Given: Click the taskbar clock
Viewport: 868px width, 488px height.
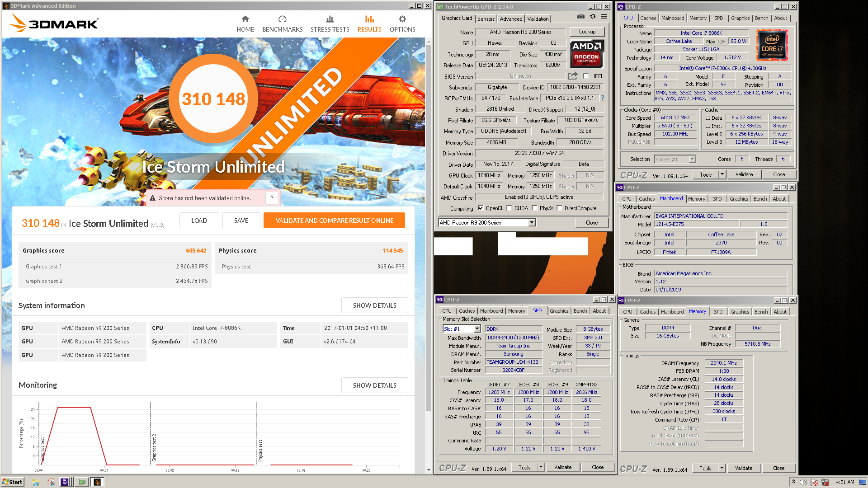Looking at the screenshot, I should (844, 482).
